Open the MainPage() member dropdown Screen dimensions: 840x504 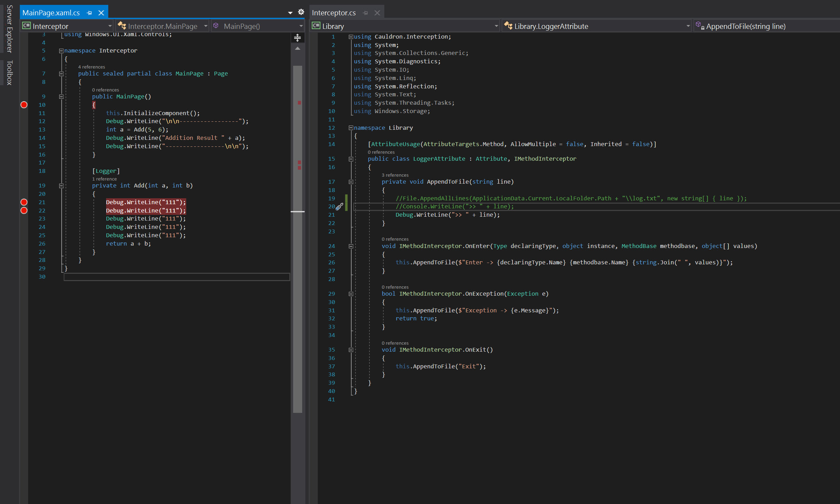point(300,26)
